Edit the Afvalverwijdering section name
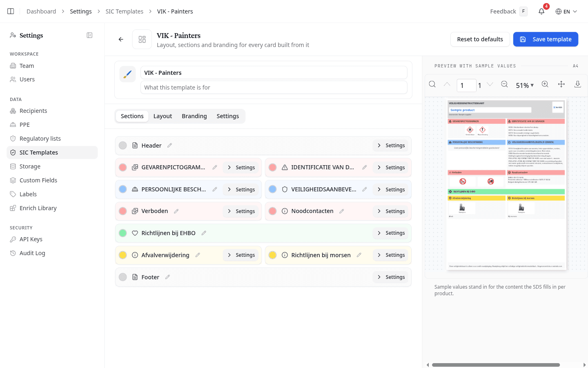 click(198, 255)
